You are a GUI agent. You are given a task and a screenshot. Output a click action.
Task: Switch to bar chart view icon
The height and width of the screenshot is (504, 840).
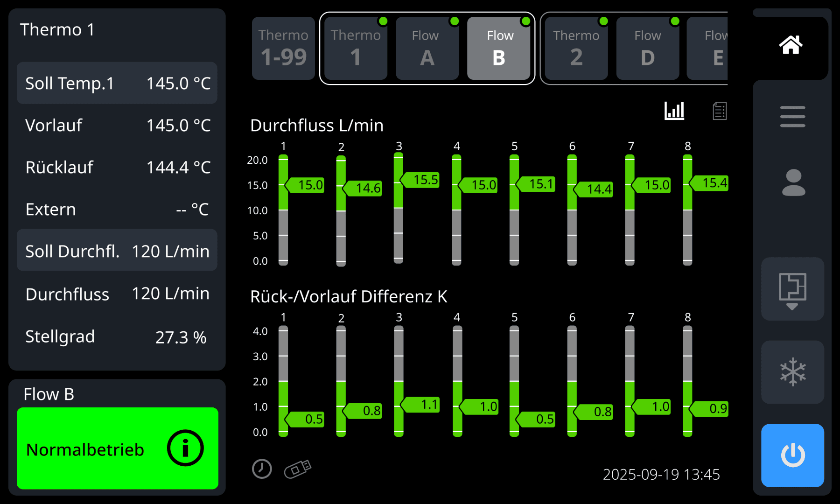click(674, 111)
